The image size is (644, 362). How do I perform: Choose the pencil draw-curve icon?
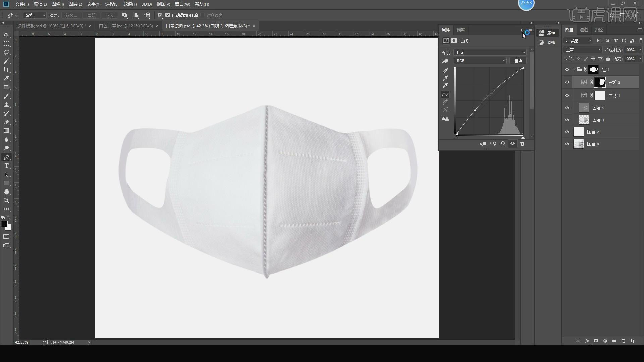click(x=445, y=102)
